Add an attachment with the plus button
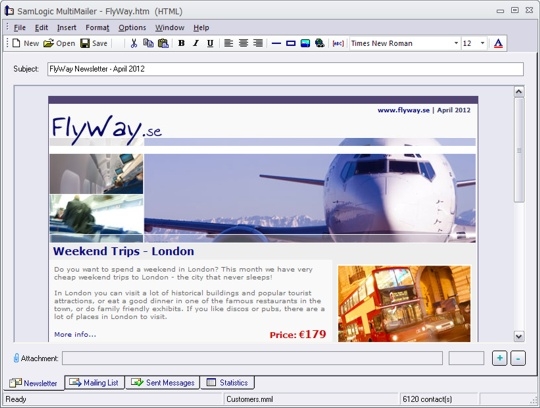540x408 pixels. click(499, 358)
